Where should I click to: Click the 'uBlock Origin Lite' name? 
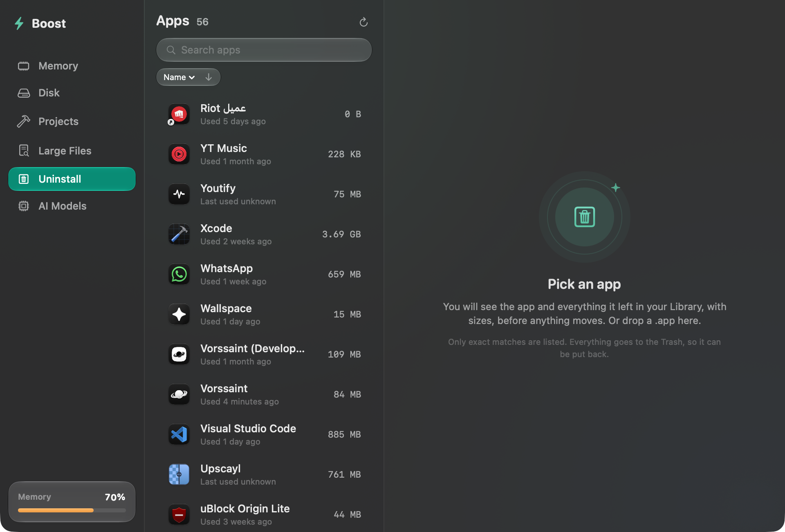[245, 509]
